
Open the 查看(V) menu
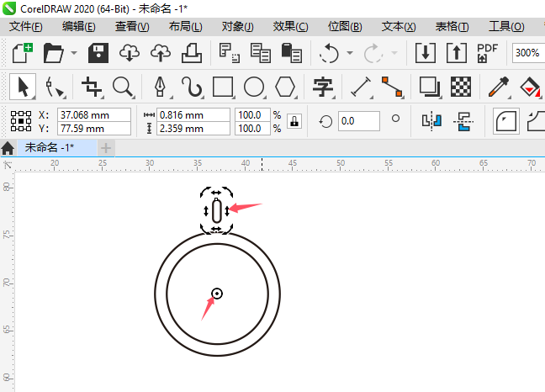click(132, 27)
